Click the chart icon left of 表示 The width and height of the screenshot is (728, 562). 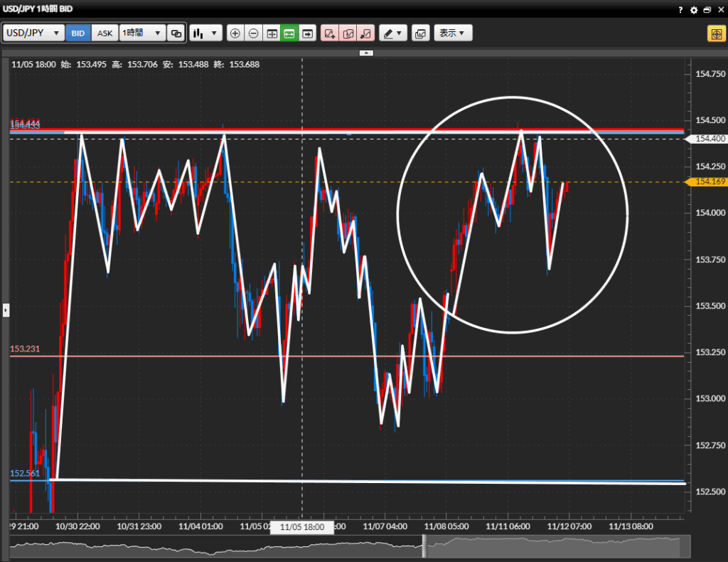[420, 33]
